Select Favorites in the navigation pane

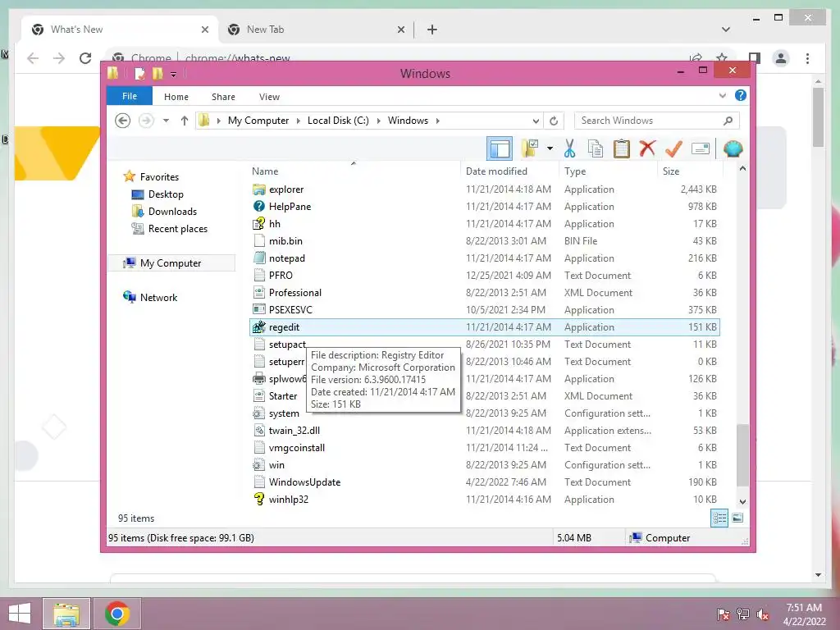[x=159, y=177]
